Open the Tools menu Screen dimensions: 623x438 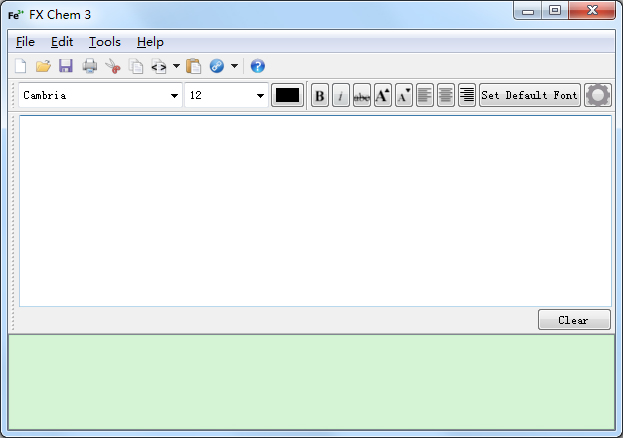tap(104, 42)
